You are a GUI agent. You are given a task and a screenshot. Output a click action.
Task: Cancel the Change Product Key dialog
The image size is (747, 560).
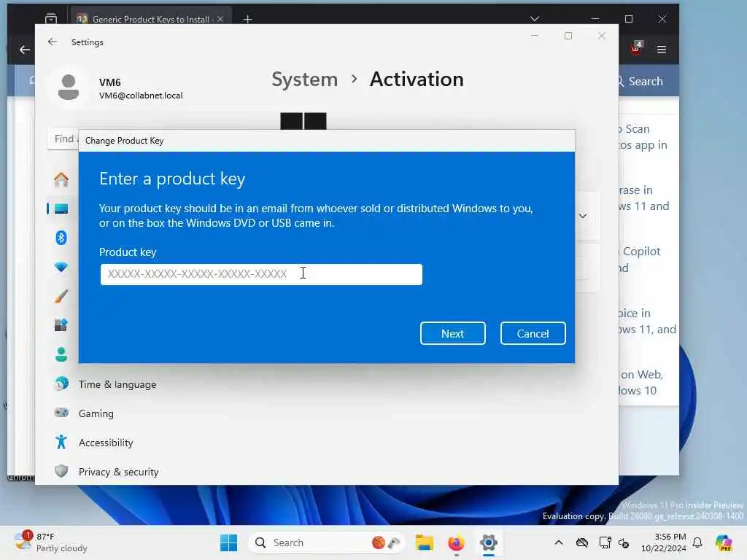pyautogui.click(x=533, y=333)
